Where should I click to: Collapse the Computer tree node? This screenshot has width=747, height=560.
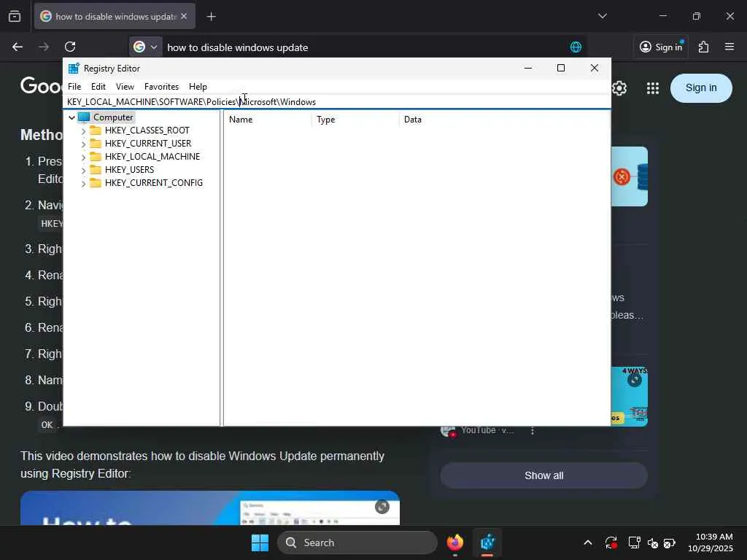(x=72, y=117)
